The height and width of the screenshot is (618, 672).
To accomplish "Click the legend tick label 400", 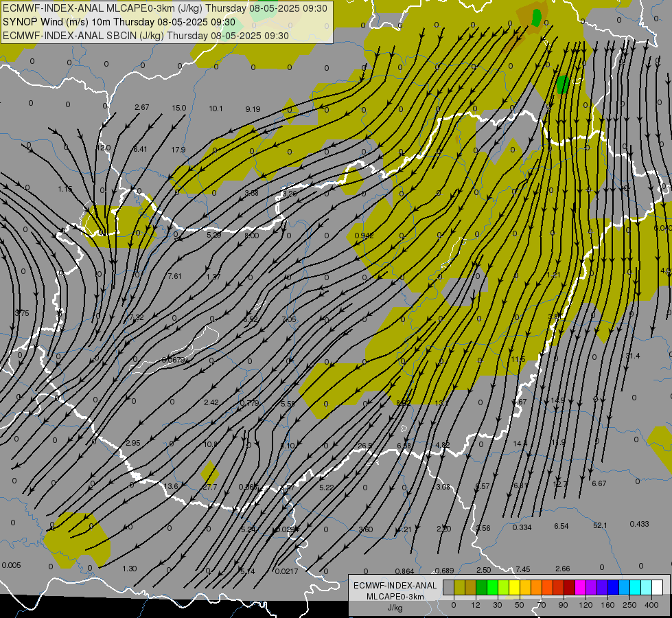I will tap(651, 605).
